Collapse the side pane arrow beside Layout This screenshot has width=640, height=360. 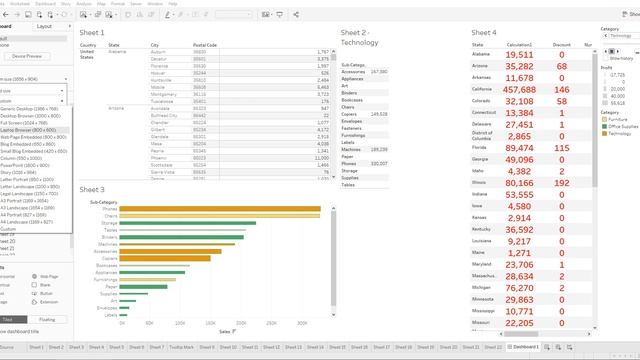(69, 27)
